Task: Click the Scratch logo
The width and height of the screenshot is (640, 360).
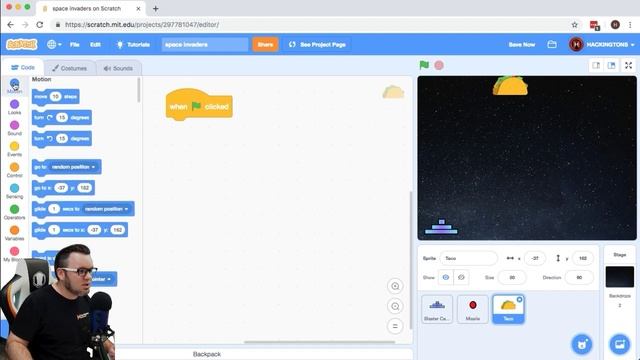Action: (x=22, y=44)
